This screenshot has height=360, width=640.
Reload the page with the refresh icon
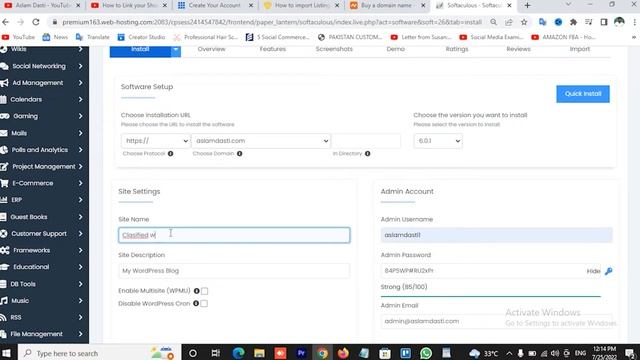pyautogui.click(x=36, y=22)
